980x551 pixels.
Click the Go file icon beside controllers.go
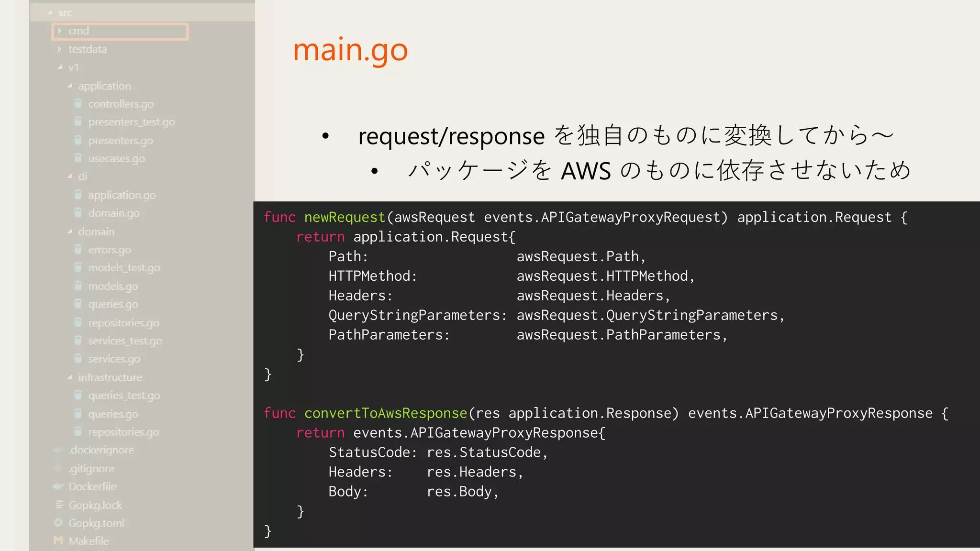coord(78,103)
